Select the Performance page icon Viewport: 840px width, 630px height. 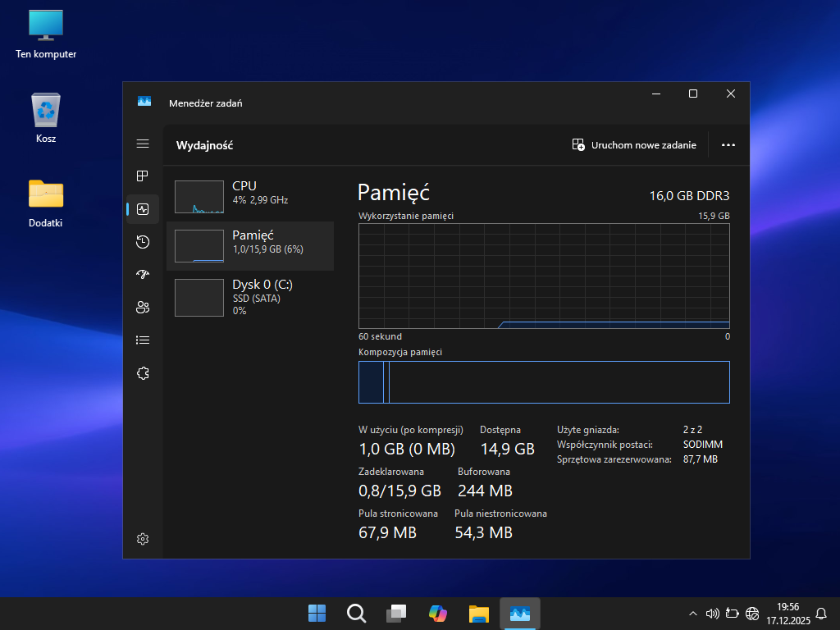pyautogui.click(x=143, y=209)
